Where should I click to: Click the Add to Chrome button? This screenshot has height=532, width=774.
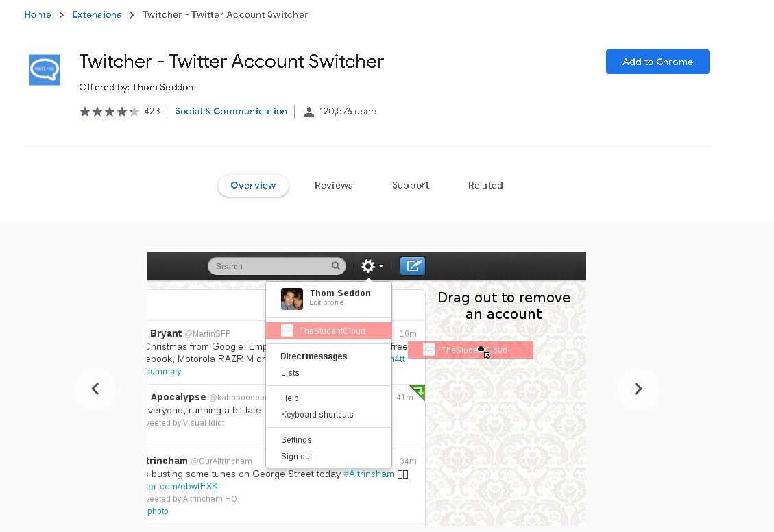pos(657,62)
